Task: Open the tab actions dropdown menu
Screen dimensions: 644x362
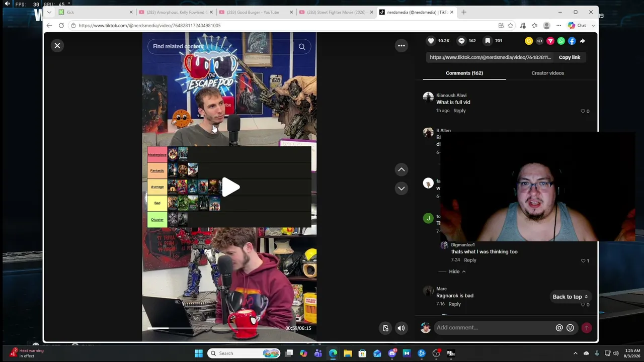Action: [x=49, y=12]
